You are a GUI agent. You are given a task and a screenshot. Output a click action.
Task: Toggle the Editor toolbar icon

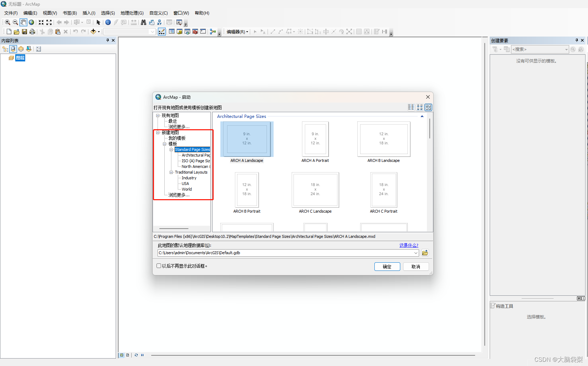(x=162, y=32)
